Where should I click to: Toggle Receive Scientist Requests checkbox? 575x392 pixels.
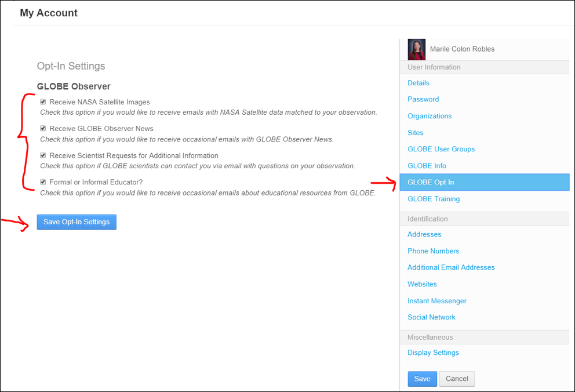click(x=43, y=155)
